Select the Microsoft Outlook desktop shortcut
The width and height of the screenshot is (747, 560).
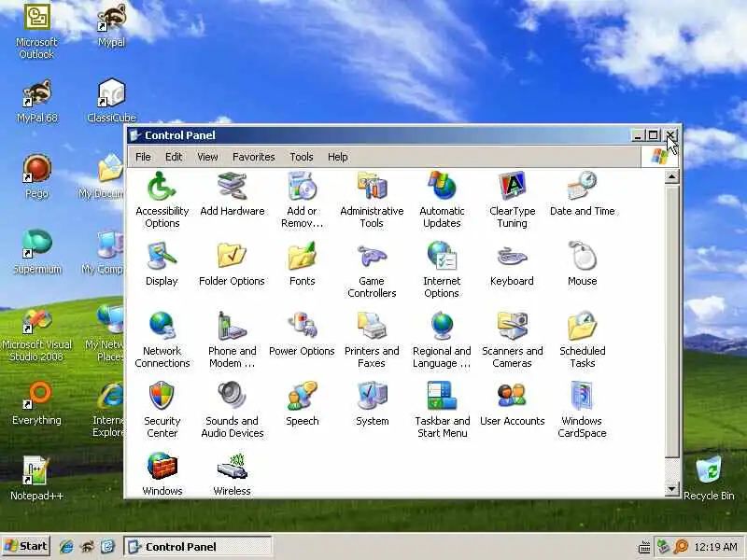(36, 32)
